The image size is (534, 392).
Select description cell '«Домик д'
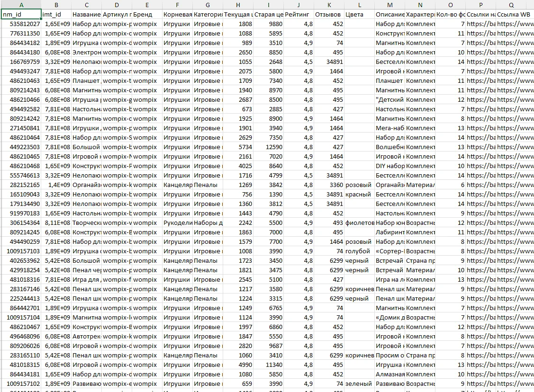tap(389, 318)
